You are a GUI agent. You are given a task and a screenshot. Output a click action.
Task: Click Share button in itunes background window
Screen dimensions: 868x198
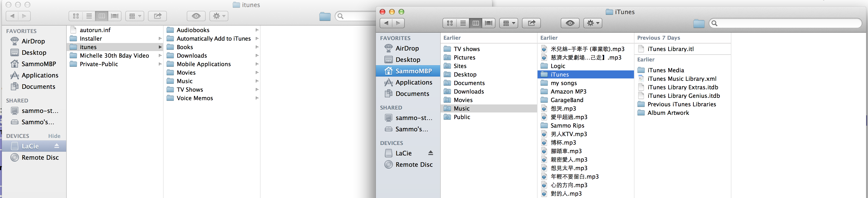click(x=157, y=16)
